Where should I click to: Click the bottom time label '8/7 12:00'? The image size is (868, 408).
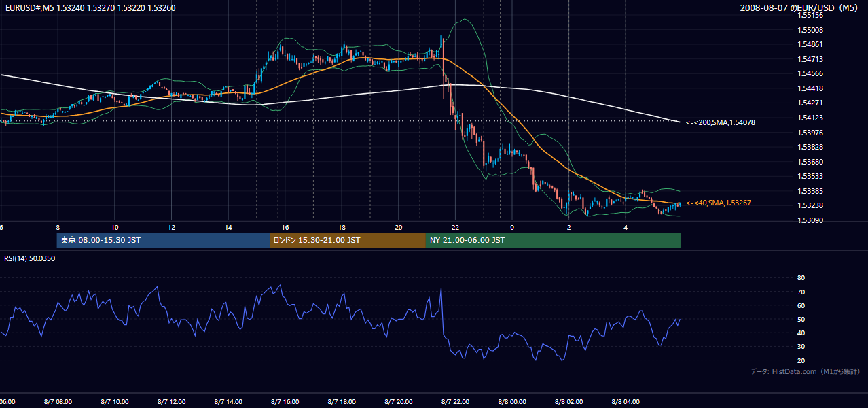(172, 402)
